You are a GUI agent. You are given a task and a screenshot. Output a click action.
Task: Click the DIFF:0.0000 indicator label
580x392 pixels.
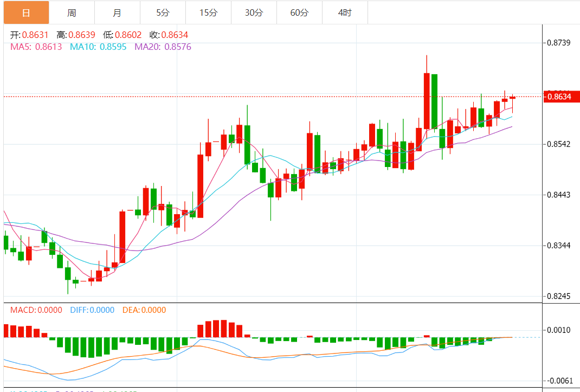[x=92, y=310]
